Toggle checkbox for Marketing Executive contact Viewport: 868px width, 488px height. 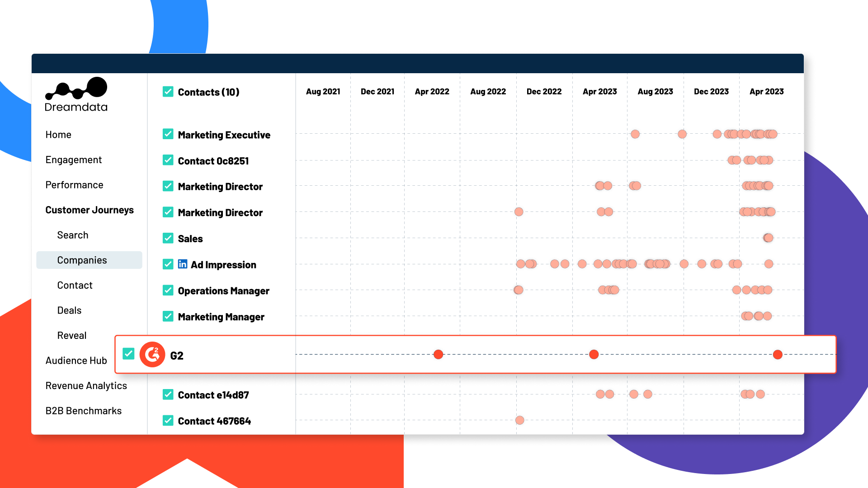166,134
